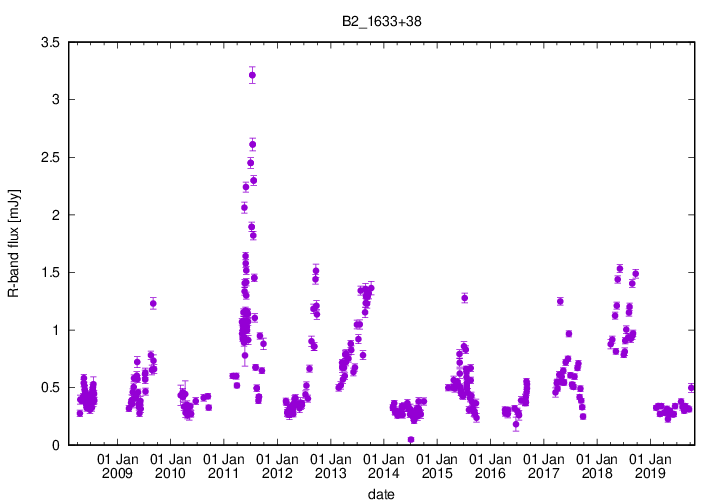Click the 01 Jan 2019 date label
720x504 pixels.
pyautogui.click(x=649, y=465)
